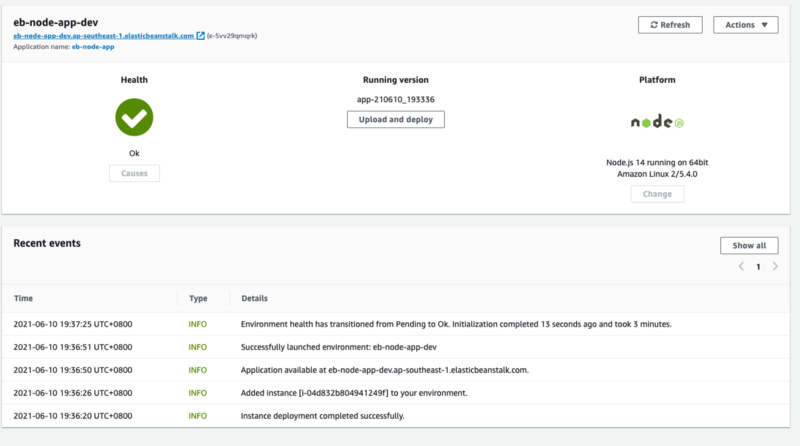
Task: Click the green health checkmark icon
Action: click(134, 117)
